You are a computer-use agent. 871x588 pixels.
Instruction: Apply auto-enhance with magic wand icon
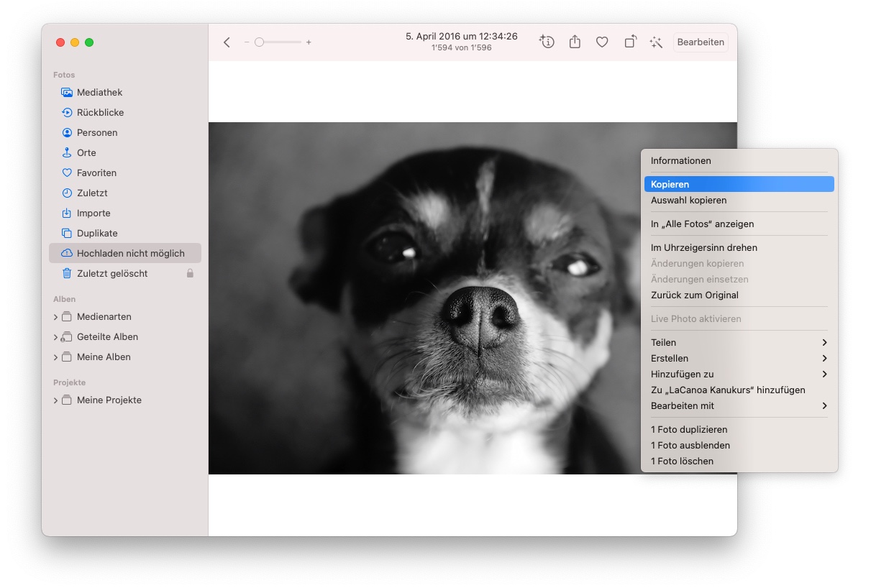(656, 42)
